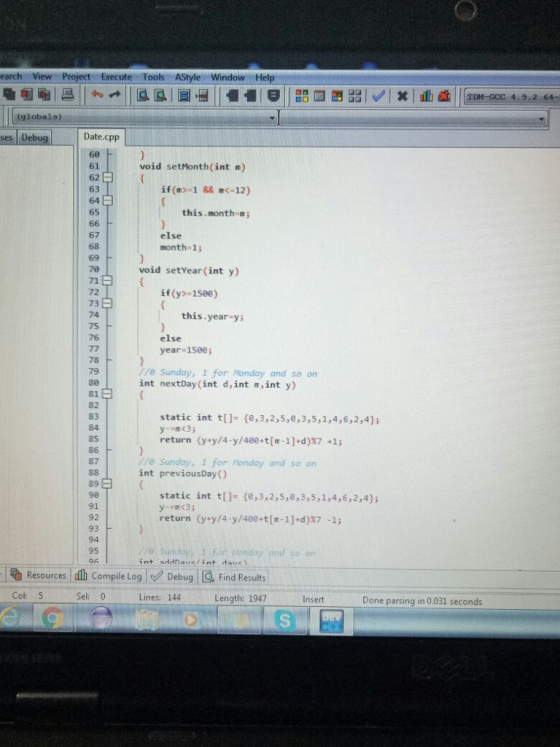Image resolution: width=560 pixels, height=747 pixels.
Task: Click the Rebuild All icon
Action: [355, 96]
